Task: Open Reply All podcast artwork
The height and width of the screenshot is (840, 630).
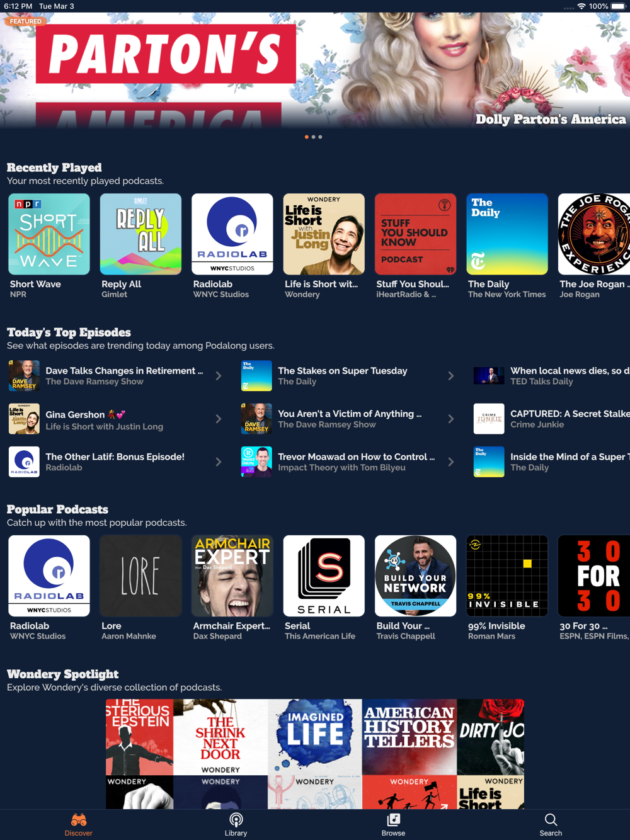Action: pos(140,234)
